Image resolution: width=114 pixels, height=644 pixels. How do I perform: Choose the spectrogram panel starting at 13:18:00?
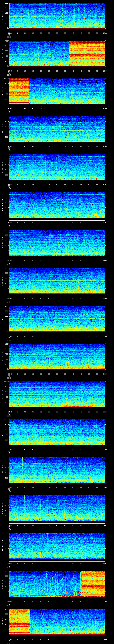coord(57,167)
